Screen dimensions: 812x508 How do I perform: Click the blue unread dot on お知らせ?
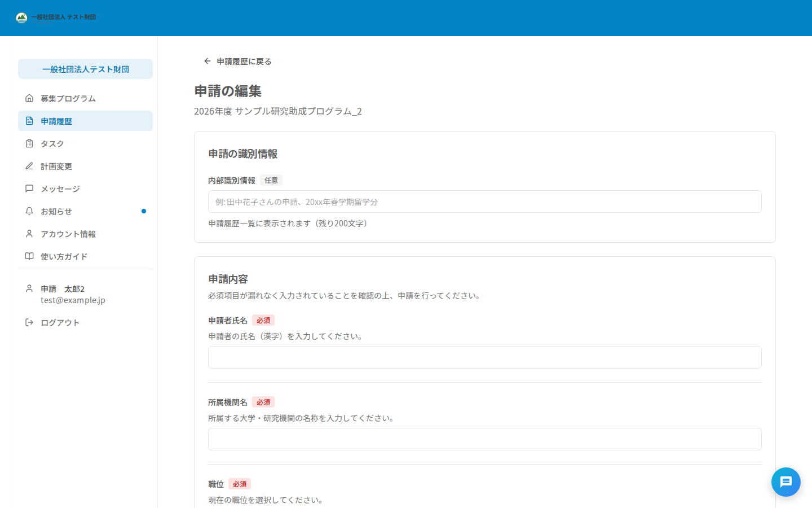144,211
